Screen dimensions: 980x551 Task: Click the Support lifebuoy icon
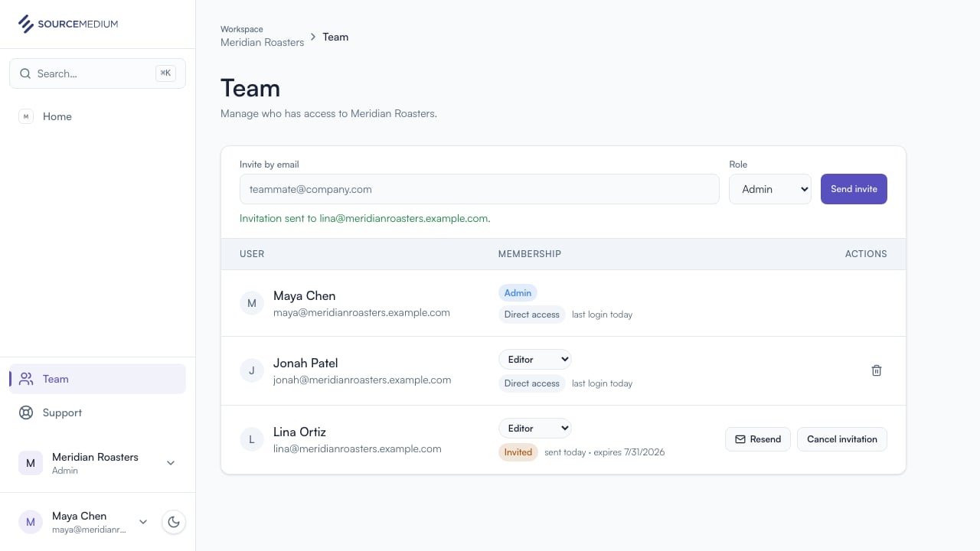(x=26, y=412)
